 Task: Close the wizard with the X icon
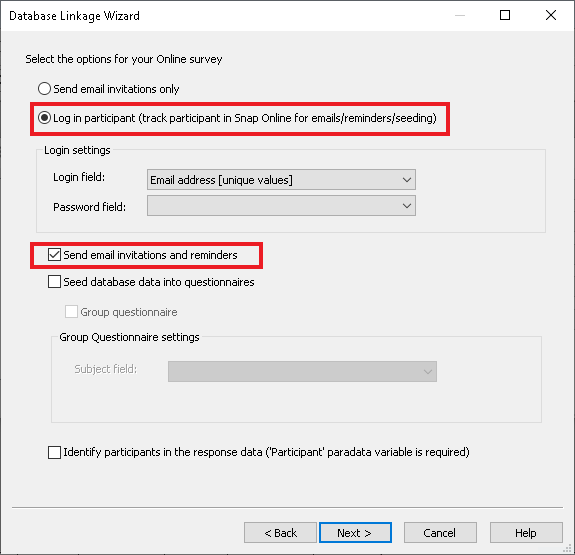coord(550,15)
